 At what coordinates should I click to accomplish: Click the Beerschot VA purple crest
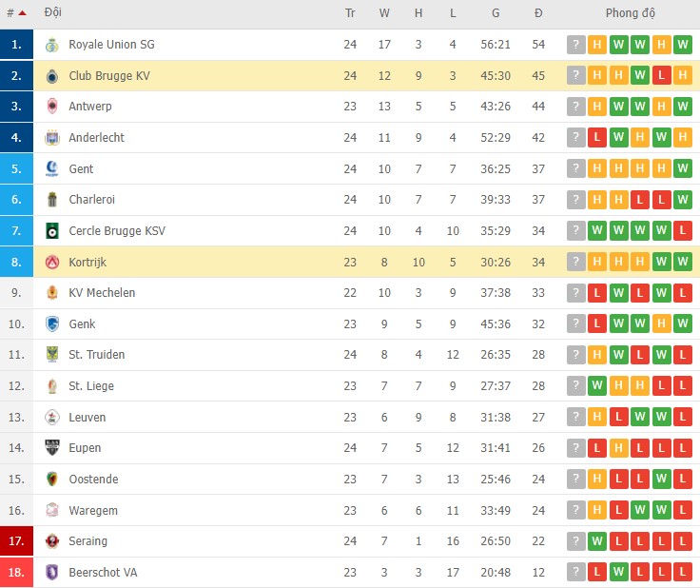coord(52,572)
